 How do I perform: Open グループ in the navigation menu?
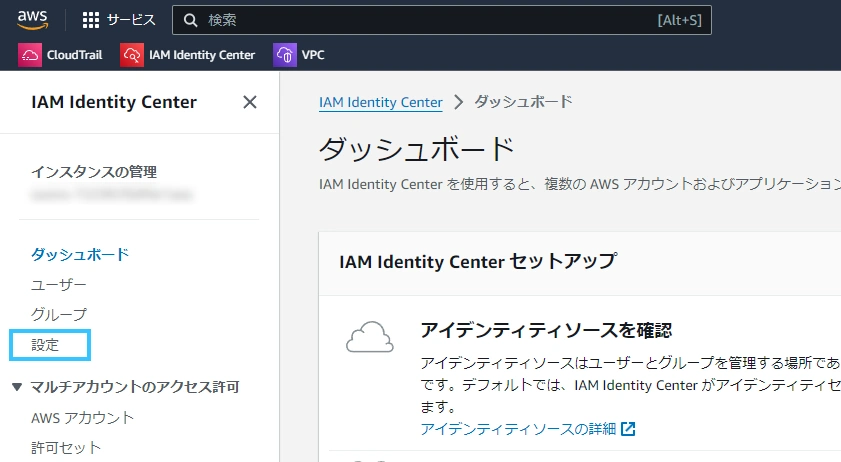pos(58,314)
